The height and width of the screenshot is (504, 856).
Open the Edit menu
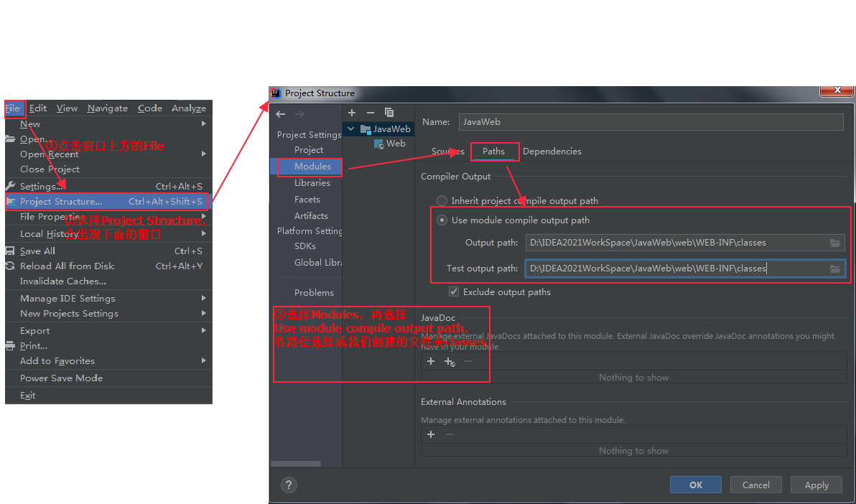coord(37,108)
